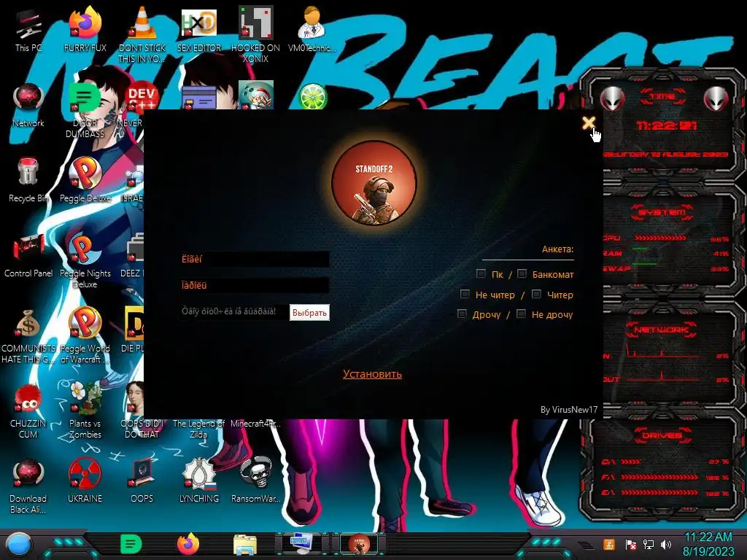Open the Control Panel shortcut

(x=28, y=255)
